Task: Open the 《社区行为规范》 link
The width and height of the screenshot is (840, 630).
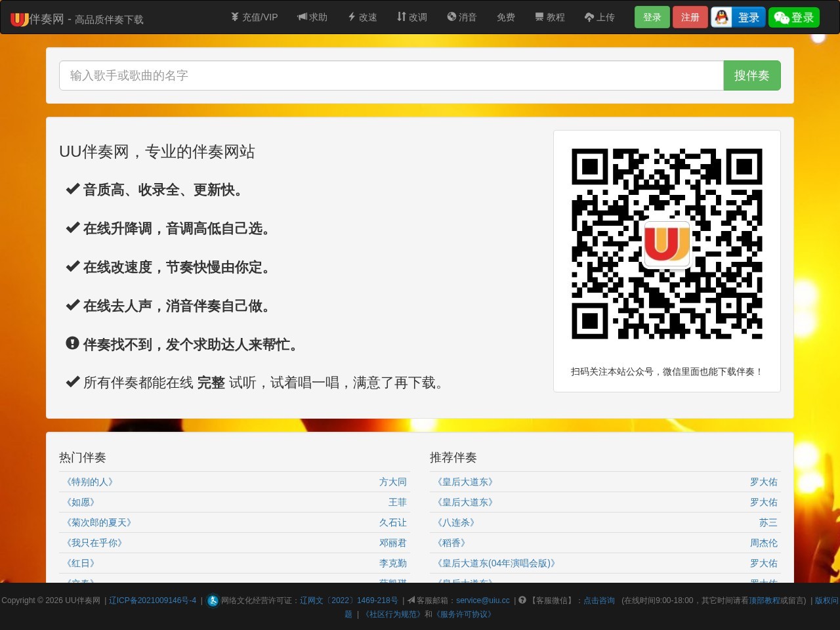Action: pyautogui.click(x=392, y=614)
